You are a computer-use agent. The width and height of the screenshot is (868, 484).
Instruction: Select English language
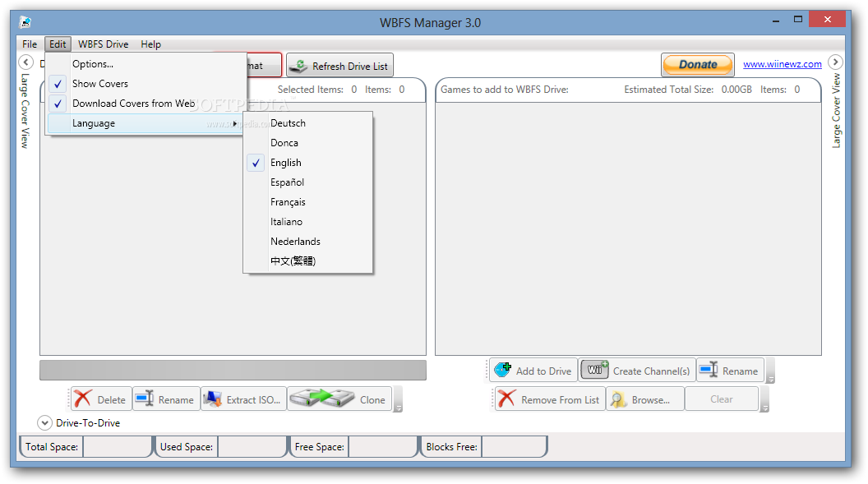click(307, 163)
